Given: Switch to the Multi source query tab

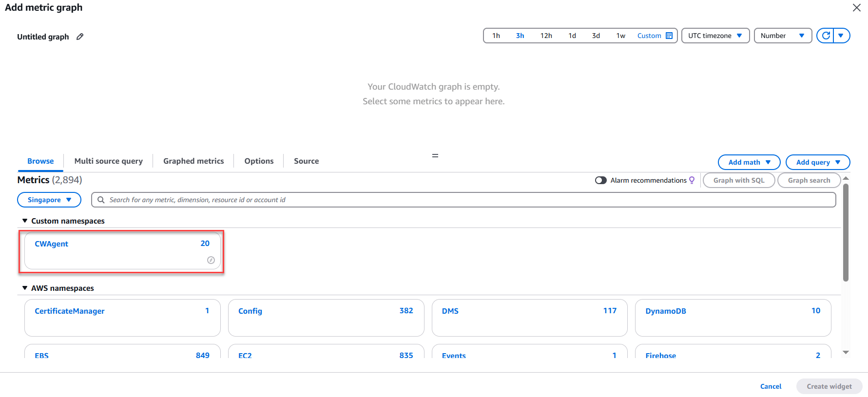Looking at the screenshot, I should pyautogui.click(x=109, y=161).
